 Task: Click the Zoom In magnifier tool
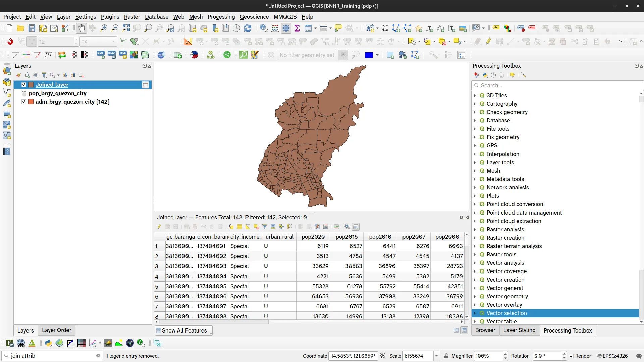104,28
